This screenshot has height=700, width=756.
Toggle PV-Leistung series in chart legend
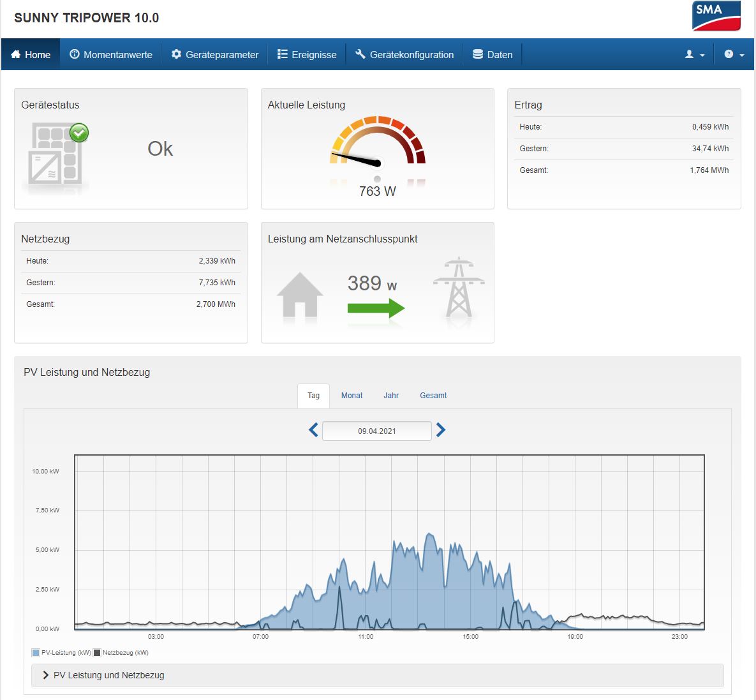click(x=61, y=653)
